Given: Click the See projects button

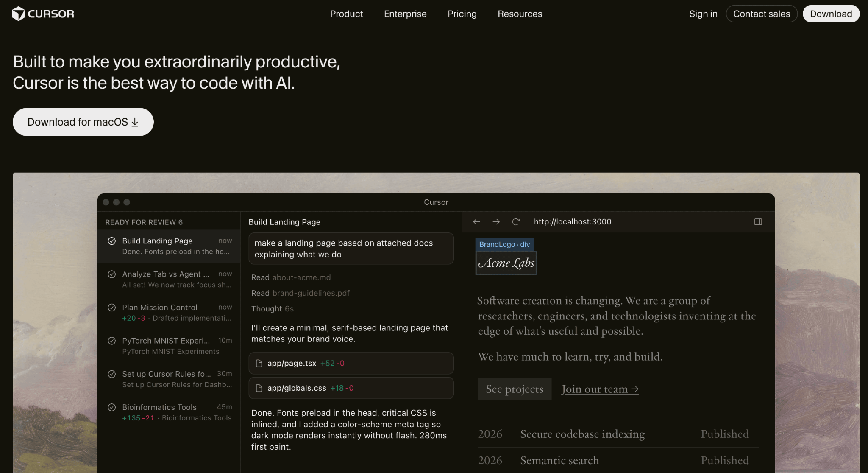Looking at the screenshot, I should coord(514,389).
